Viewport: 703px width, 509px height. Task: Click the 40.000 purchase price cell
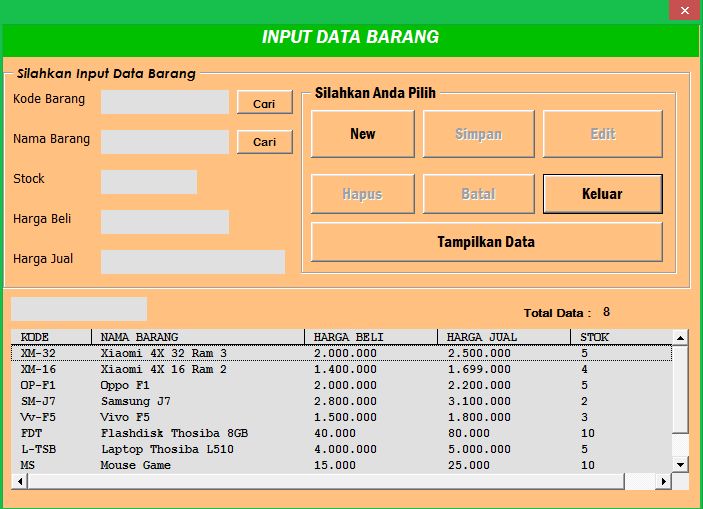tap(334, 433)
